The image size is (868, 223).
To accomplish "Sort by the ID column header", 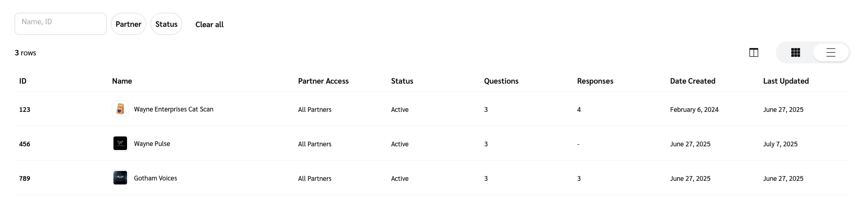I will click(x=23, y=81).
